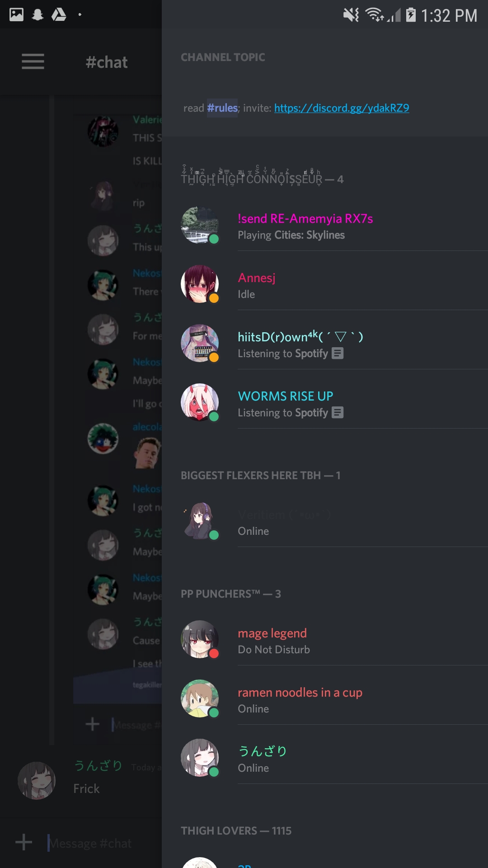The height and width of the screenshot is (868, 488).
Task: Open the gallery notification icon in status bar
Action: coord(17,14)
